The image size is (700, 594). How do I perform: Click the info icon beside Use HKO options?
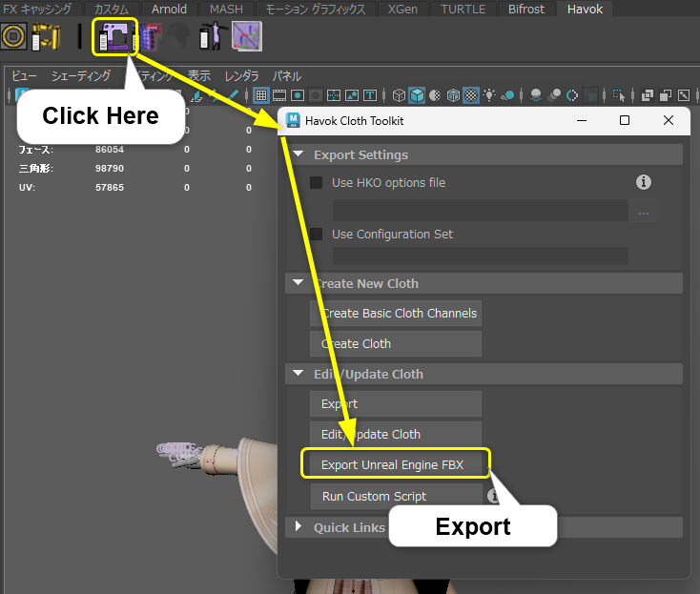point(644,182)
